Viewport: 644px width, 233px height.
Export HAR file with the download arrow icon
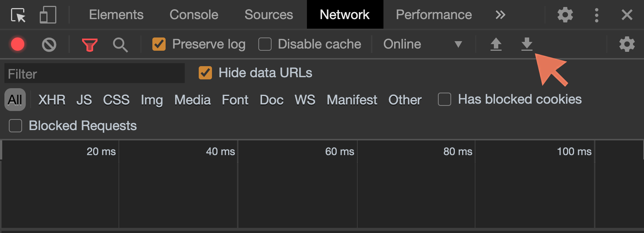click(527, 44)
